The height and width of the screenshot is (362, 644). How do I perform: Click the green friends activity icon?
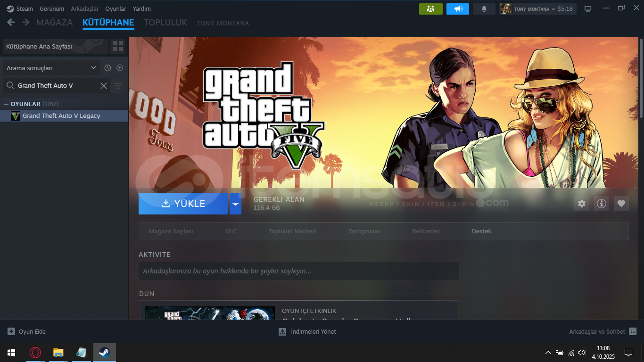[431, 9]
